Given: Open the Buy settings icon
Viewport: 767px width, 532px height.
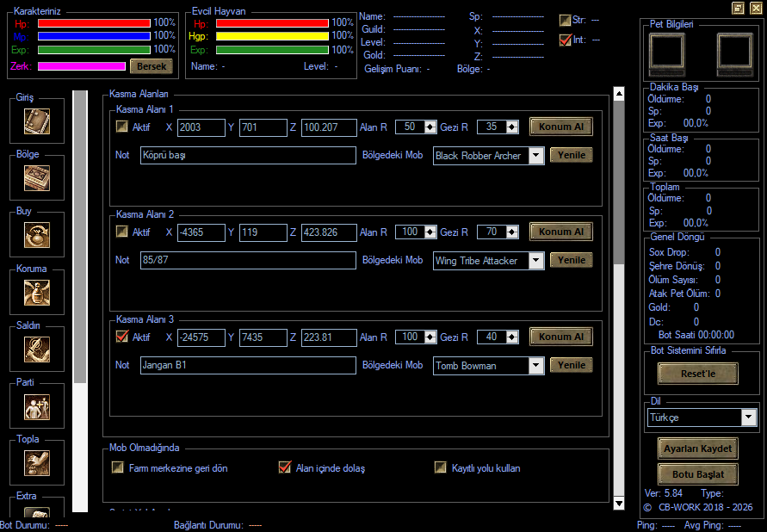Looking at the screenshot, I should coord(37,235).
